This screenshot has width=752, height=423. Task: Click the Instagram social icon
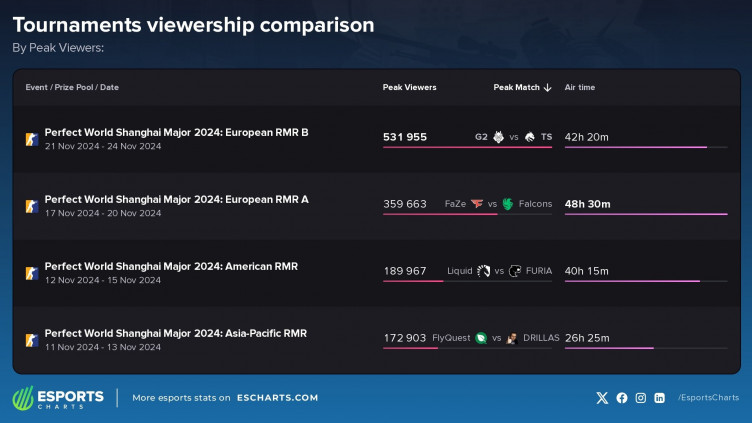[641, 398]
